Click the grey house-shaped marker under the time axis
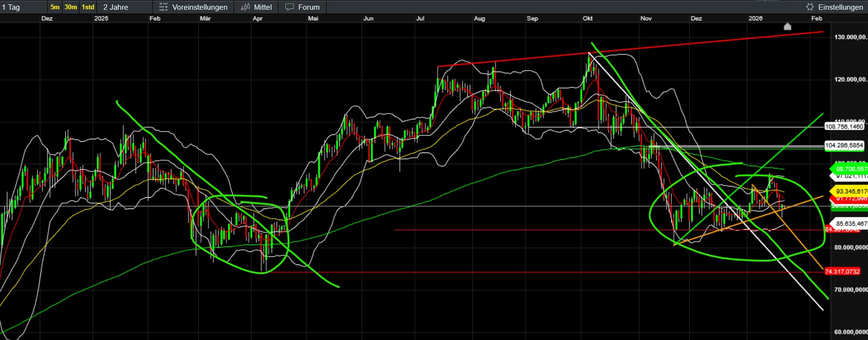This screenshot has width=868, height=340. (x=788, y=26)
